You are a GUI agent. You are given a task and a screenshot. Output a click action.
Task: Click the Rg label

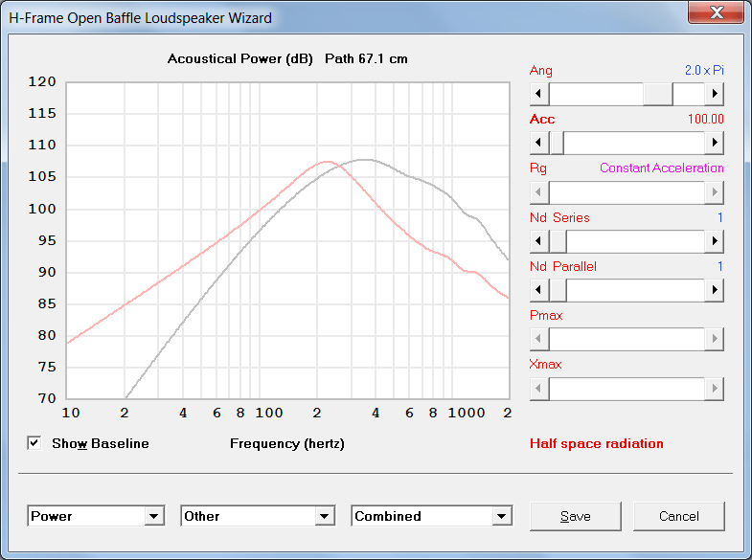pos(538,168)
